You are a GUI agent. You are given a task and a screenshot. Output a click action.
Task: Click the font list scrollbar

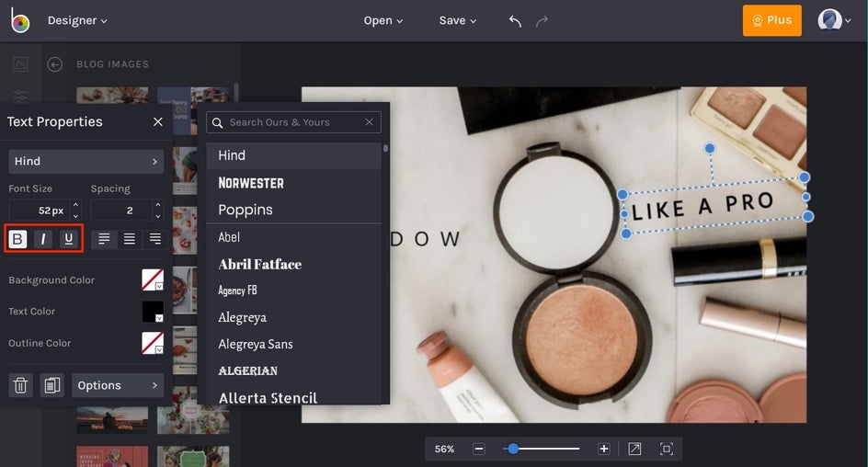tap(385, 148)
